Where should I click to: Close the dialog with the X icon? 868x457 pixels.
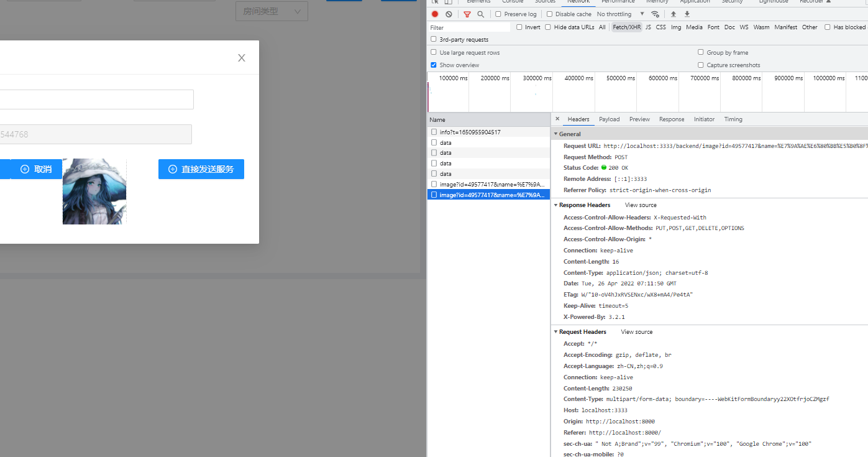point(242,58)
